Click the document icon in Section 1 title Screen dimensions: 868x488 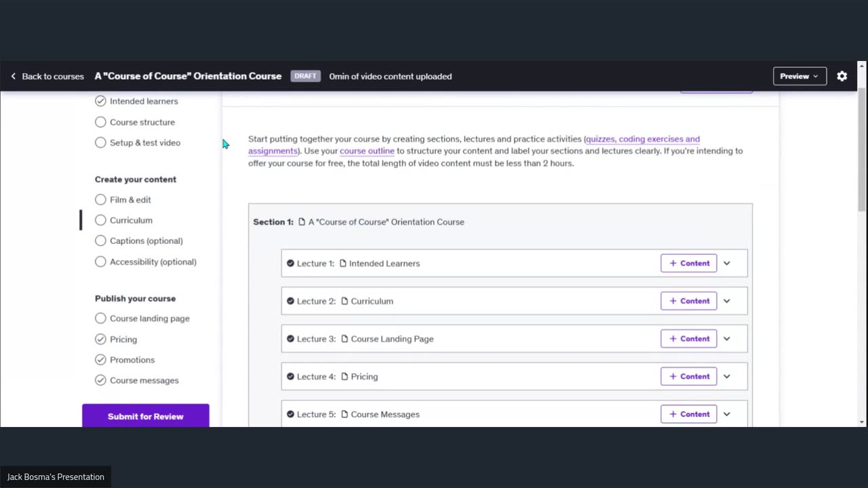(302, 222)
